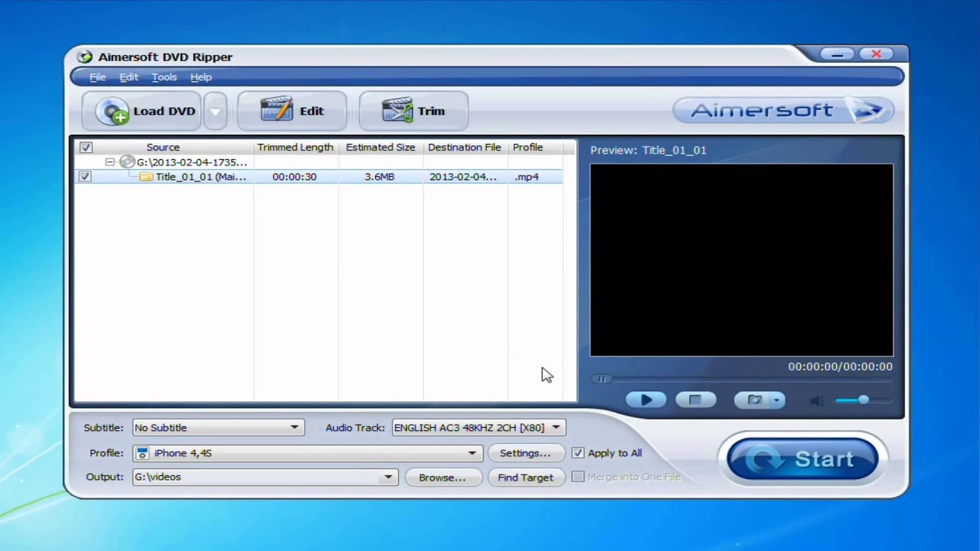
Task: Play the preview video
Action: click(x=646, y=399)
